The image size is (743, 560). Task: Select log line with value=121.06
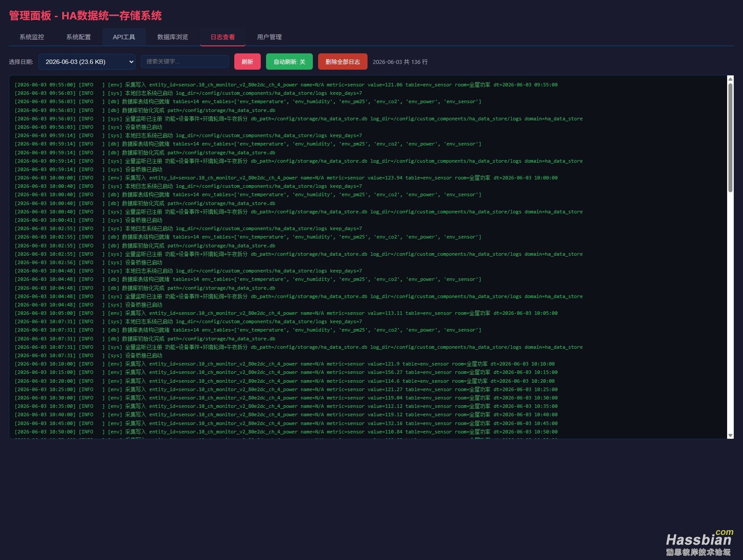click(286, 85)
